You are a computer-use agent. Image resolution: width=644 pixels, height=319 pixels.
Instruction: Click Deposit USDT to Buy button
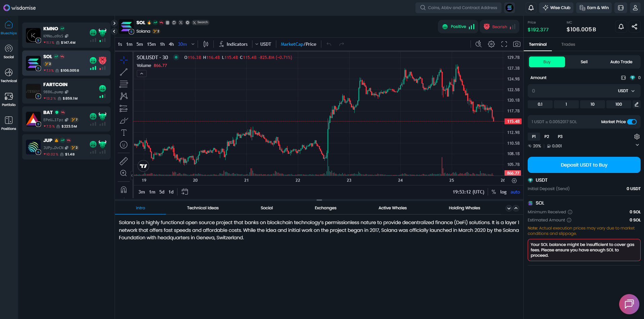584,165
